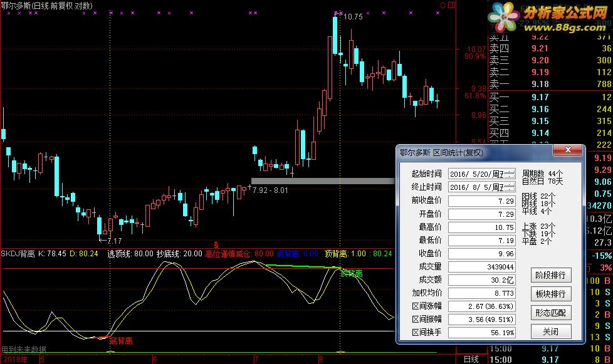Open 板块排行 ranking
Image resolution: width=613 pixels, height=364 pixels.
coord(550,294)
